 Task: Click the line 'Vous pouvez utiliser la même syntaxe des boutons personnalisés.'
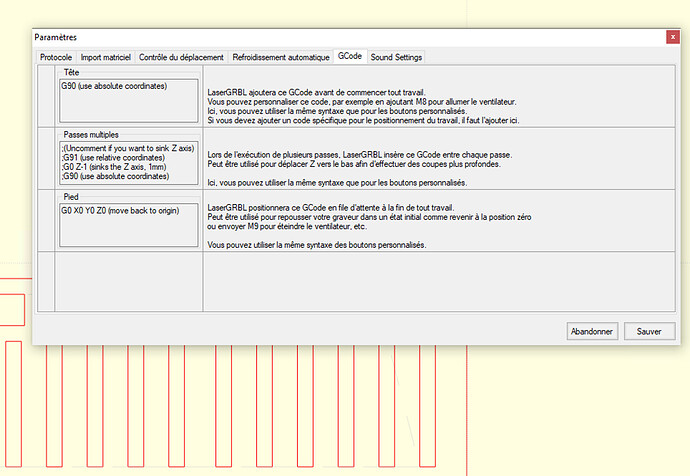[317, 245]
